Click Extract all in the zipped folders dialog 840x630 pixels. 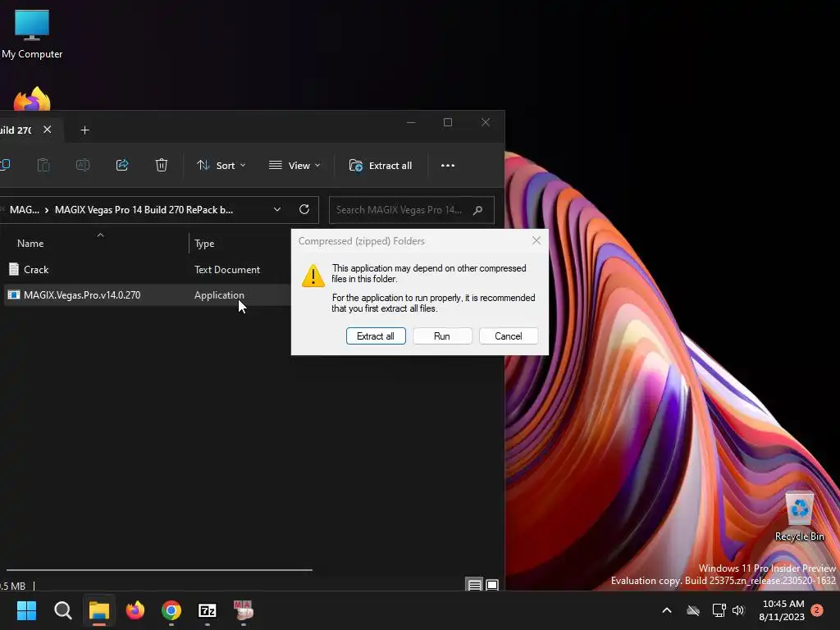tap(376, 336)
